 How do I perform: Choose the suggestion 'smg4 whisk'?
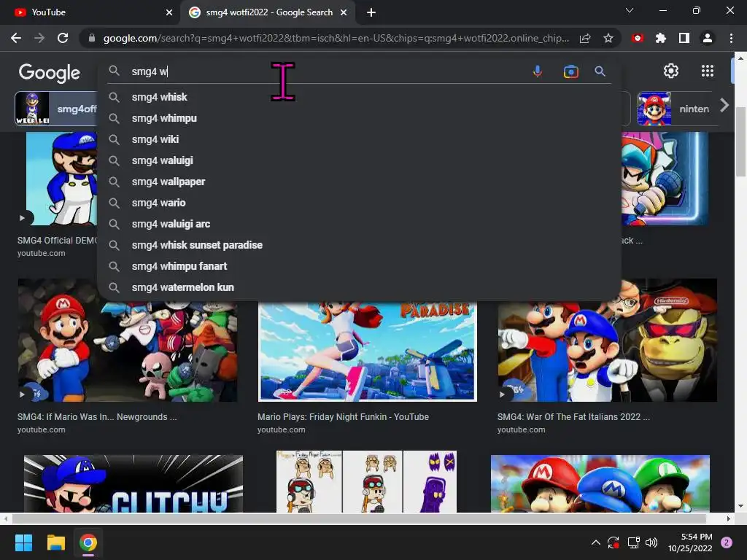[x=359, y=97]
